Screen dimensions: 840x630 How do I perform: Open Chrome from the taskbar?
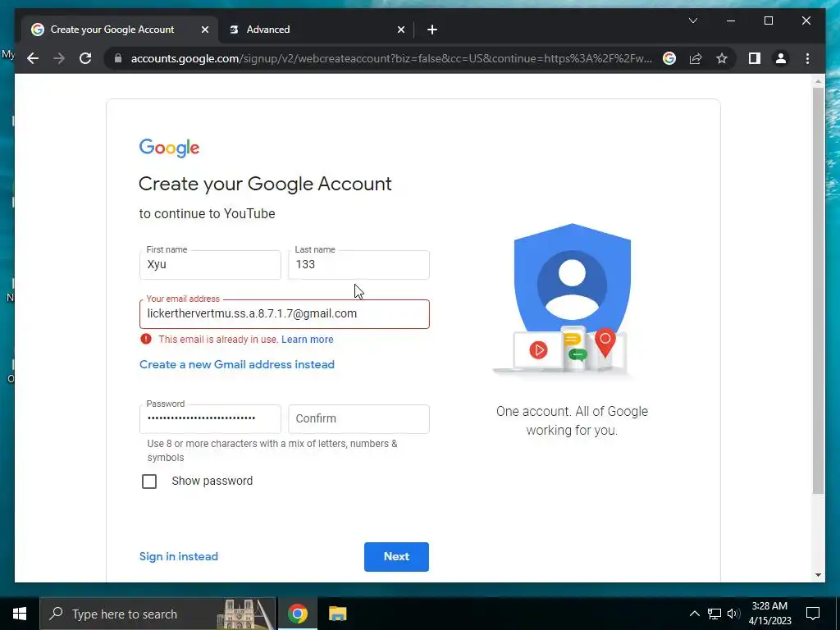pyautogui.click(x=297, y=614)
